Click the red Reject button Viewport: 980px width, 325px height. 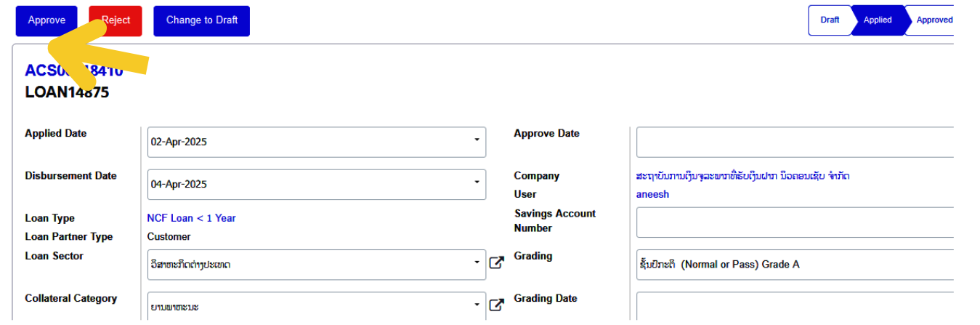coord(116,21)
